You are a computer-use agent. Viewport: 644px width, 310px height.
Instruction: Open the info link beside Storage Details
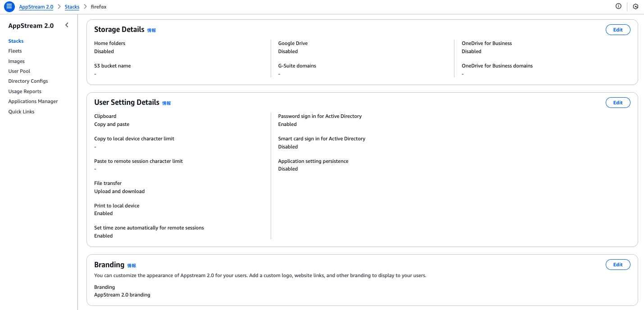click(151, 31)
